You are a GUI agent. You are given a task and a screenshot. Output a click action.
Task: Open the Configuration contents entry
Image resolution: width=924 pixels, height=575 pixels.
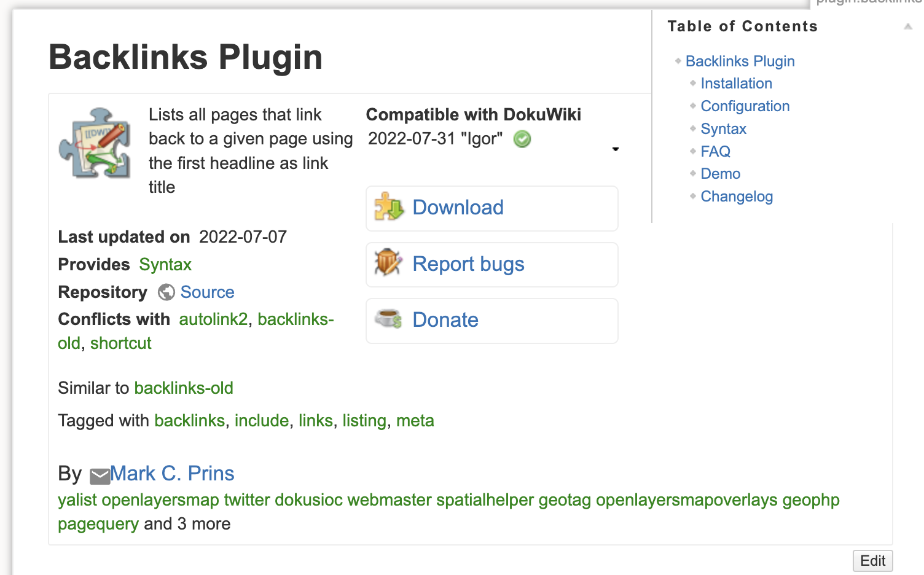(745, 106)
